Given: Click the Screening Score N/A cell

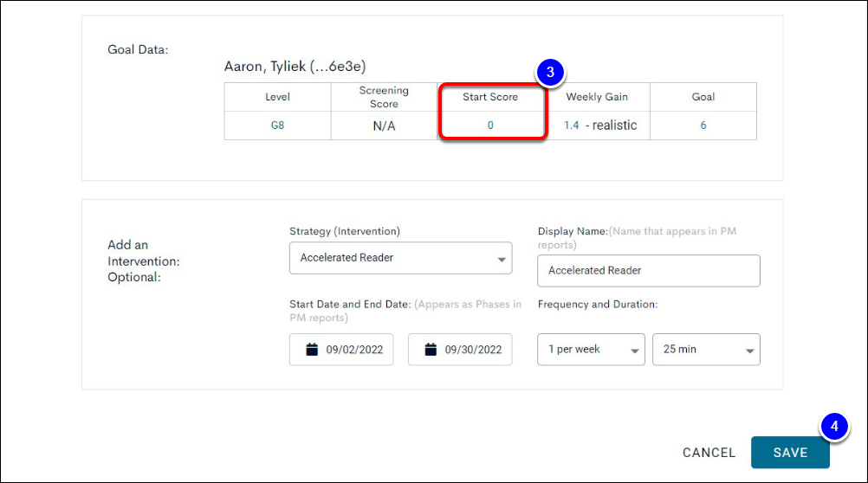Looking at the screenshot, I should tap(384, 126).
